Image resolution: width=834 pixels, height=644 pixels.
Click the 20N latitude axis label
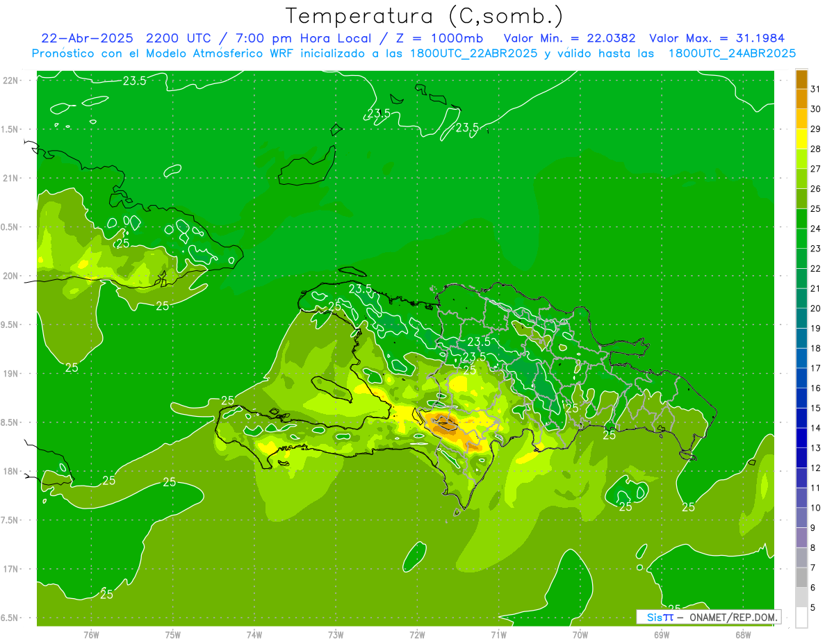[x=12, y=276]
